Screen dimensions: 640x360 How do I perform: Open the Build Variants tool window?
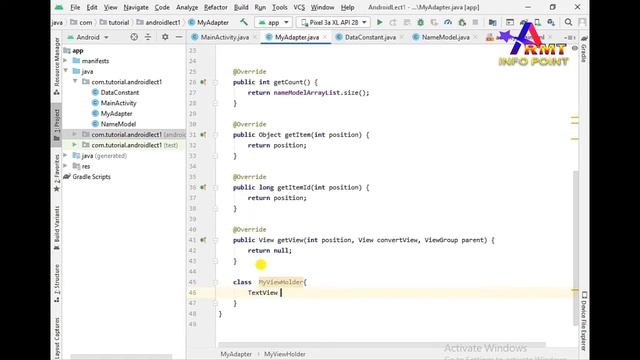point(57,228)
